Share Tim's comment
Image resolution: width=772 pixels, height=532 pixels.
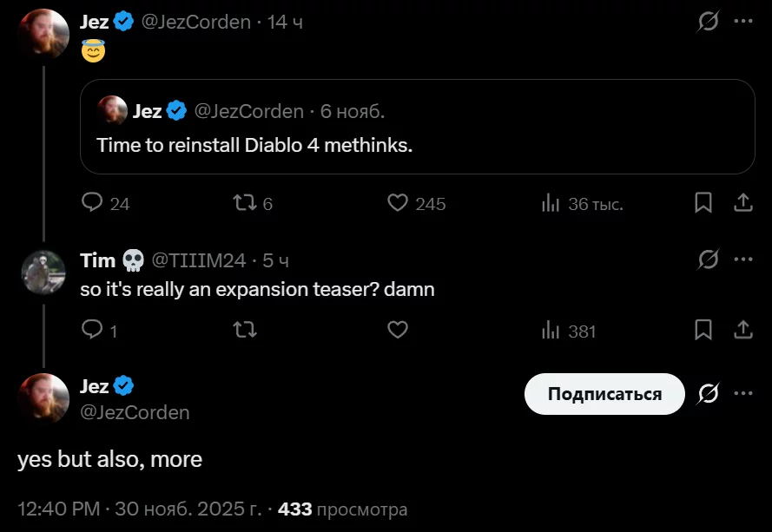743,331
